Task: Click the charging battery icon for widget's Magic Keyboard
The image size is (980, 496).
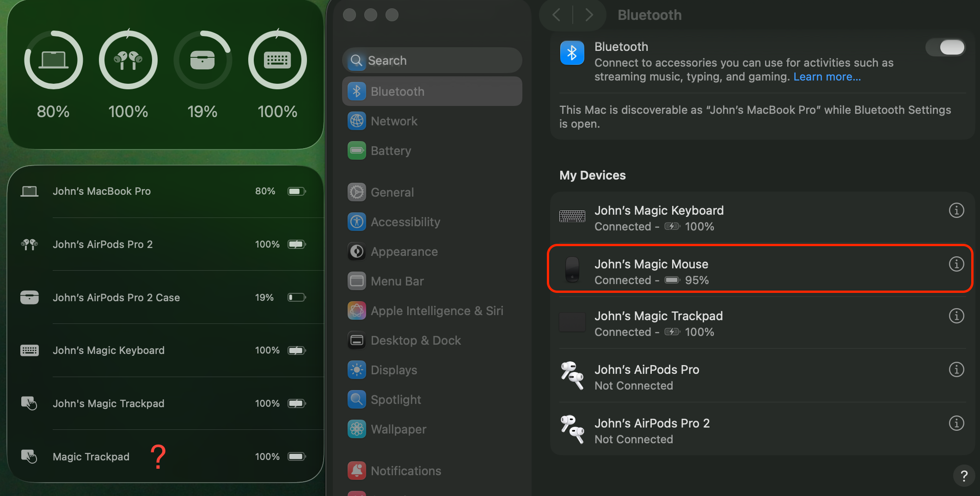Action: [297, 350]
